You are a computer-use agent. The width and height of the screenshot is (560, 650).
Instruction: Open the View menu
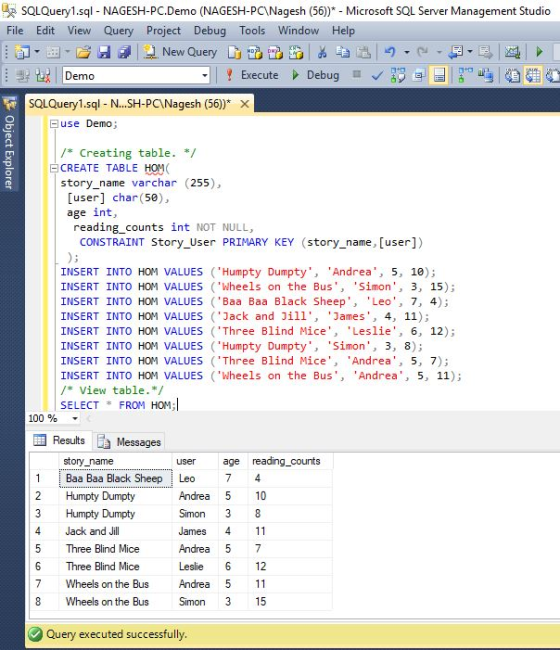coord(79,31)
